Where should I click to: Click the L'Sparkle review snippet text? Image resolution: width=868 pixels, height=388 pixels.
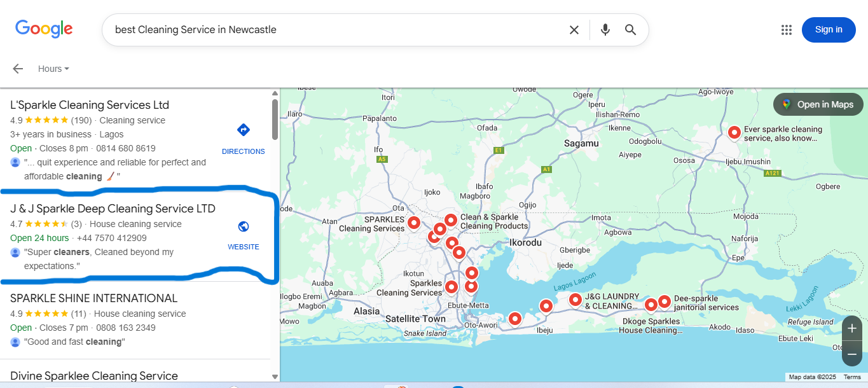[115, 169]
